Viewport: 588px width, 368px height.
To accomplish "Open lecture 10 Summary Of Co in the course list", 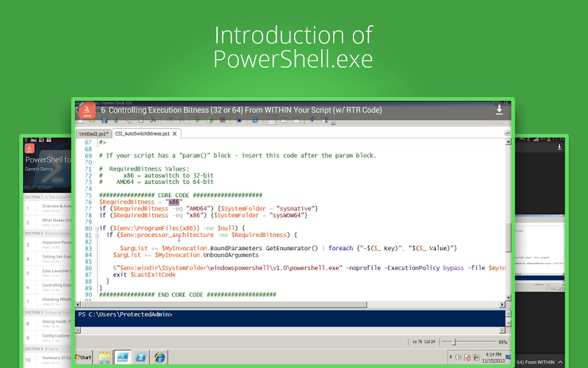I will [47, 360].
